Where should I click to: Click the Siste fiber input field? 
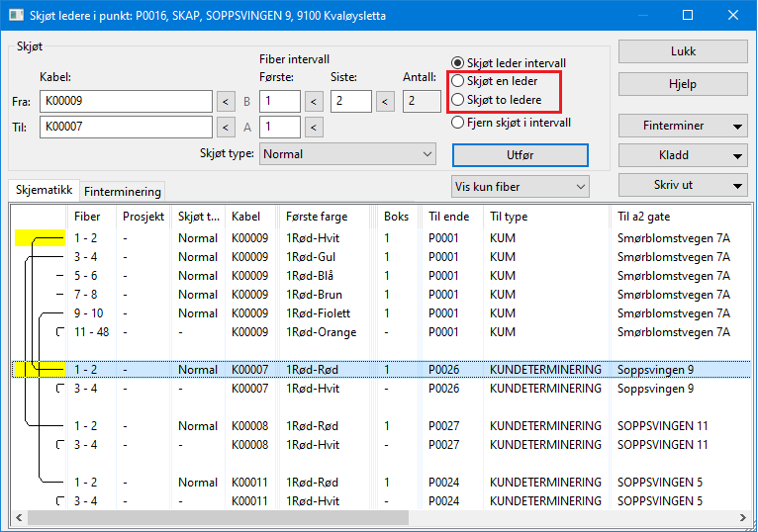(351, 101)
